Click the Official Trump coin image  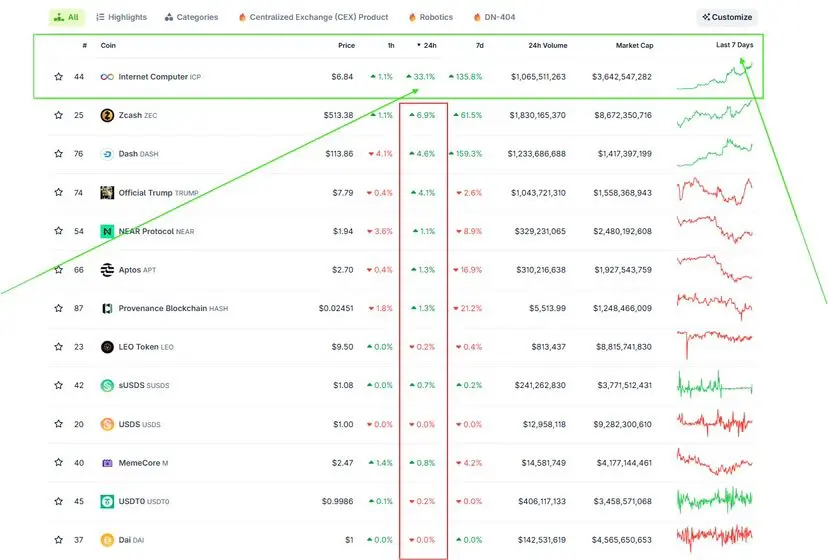click(107, 192)
